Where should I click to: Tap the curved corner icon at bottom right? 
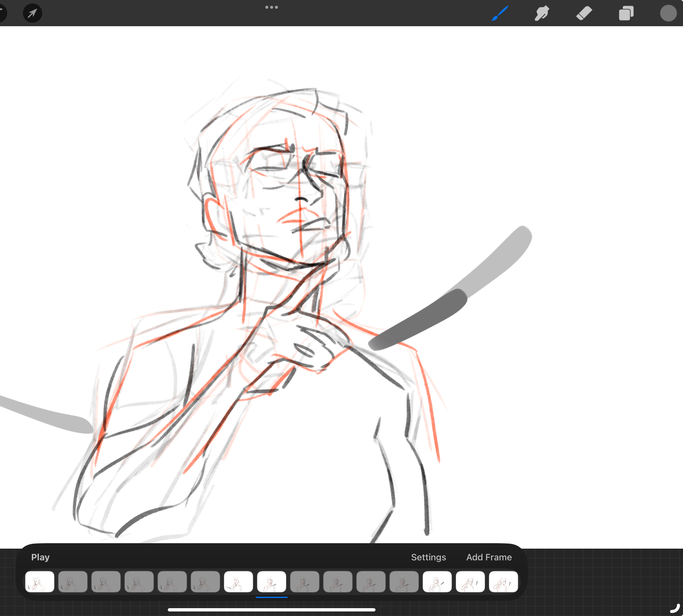[x=674, y=608]
